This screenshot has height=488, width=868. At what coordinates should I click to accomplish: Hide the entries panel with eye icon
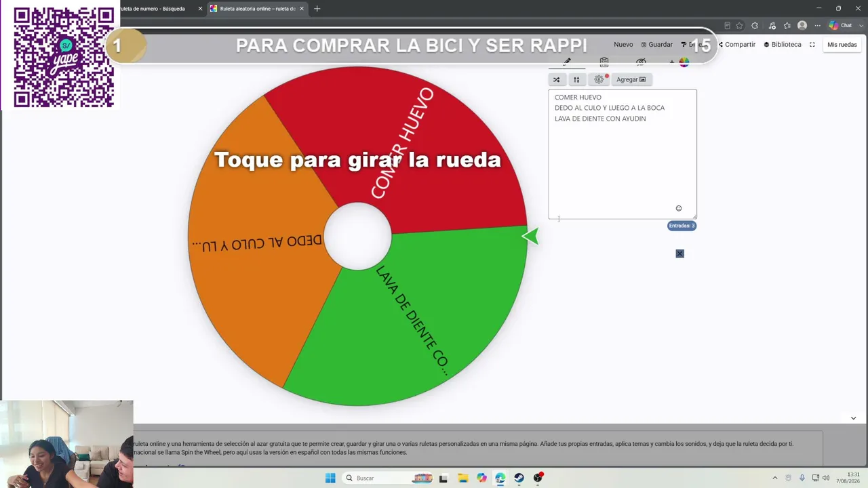tap(641, 62)
